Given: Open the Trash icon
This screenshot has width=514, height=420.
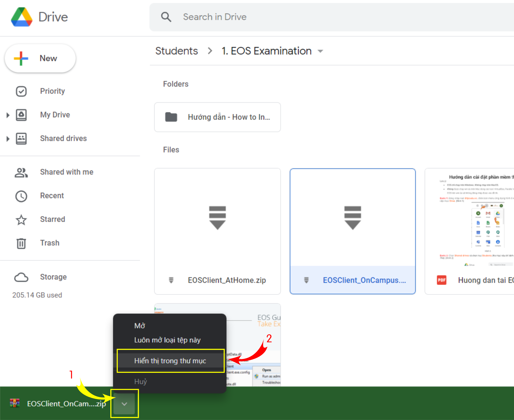Looking at the screenshot, I should click(21, 243).
